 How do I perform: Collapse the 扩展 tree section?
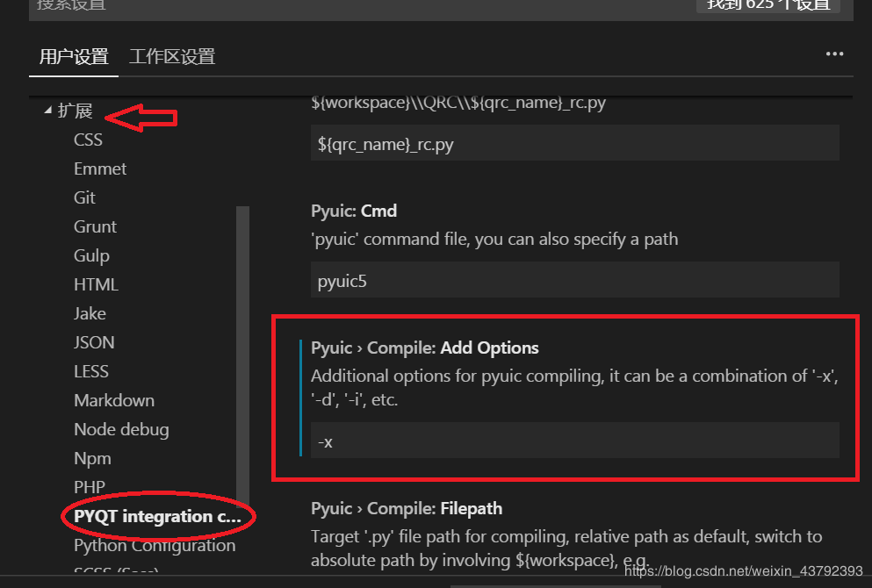click(x=47, y=111)
